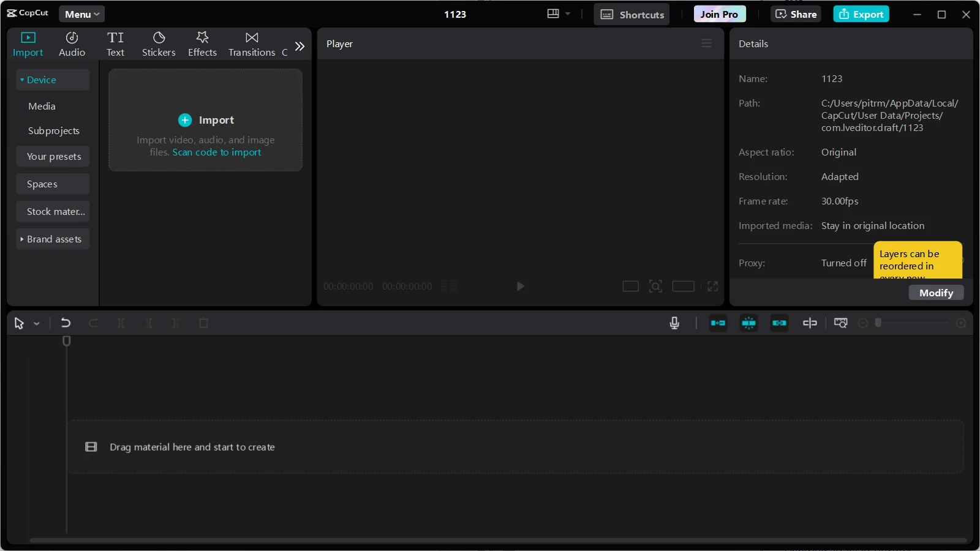The height and width of the screenshot is (551, 980).
Task: Select the pointer selection tool
Action: pos(19,323)
